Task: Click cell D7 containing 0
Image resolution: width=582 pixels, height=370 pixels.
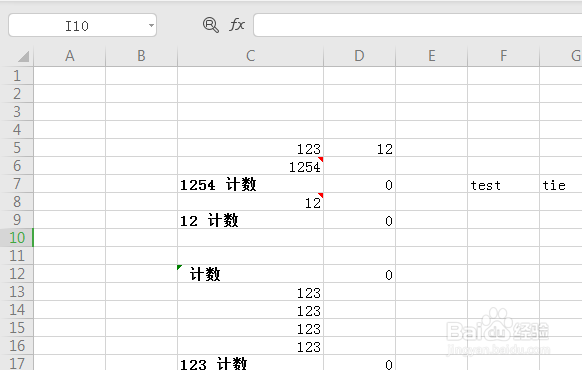Action: [x=359, y=184]
